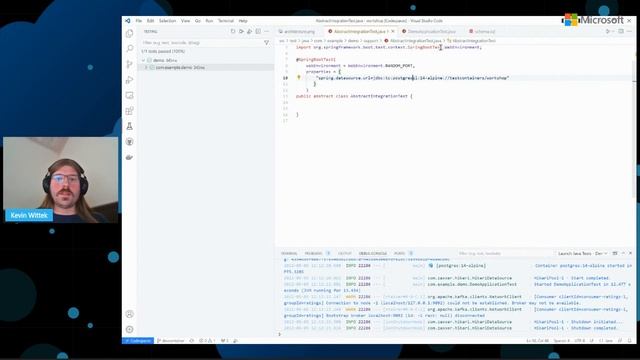Open the Source Control view
The image size is (640, 360).
[x=129, y=64]
